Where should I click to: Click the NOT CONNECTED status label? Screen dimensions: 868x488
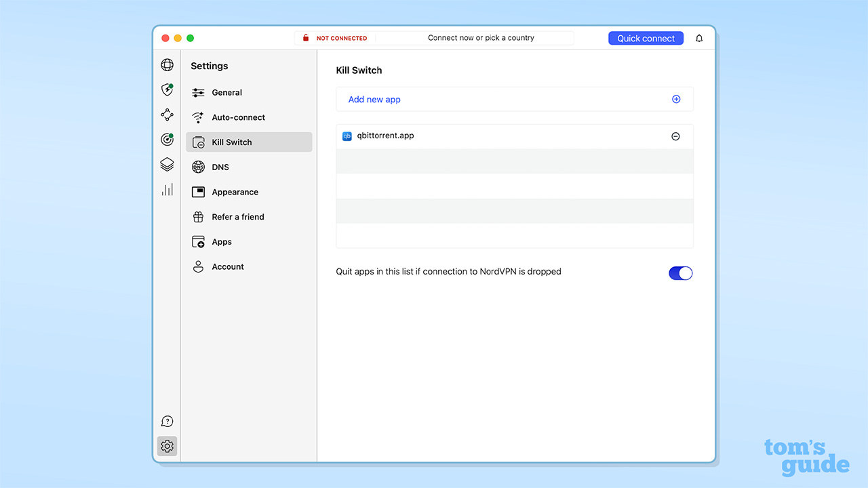tap(342, 39)
